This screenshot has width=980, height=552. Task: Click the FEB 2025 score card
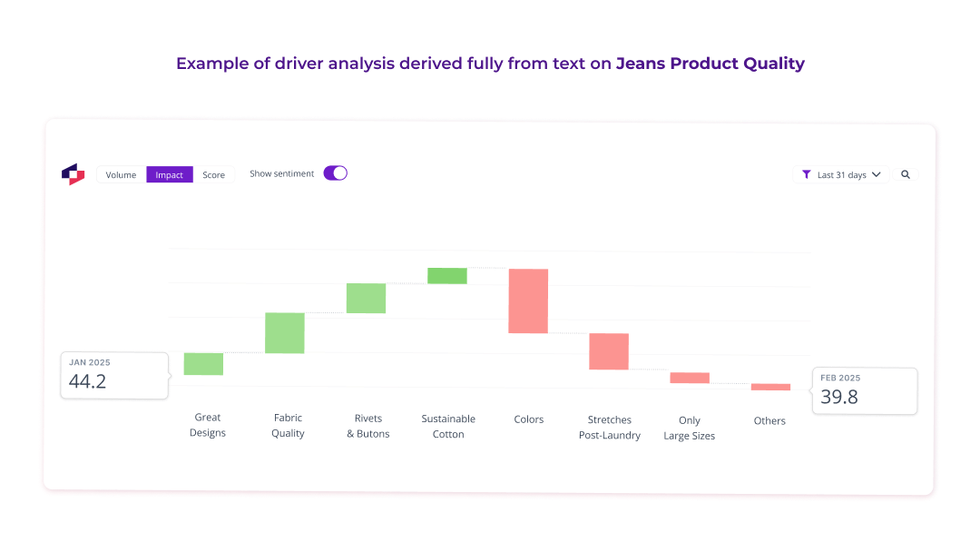[864, 390]
